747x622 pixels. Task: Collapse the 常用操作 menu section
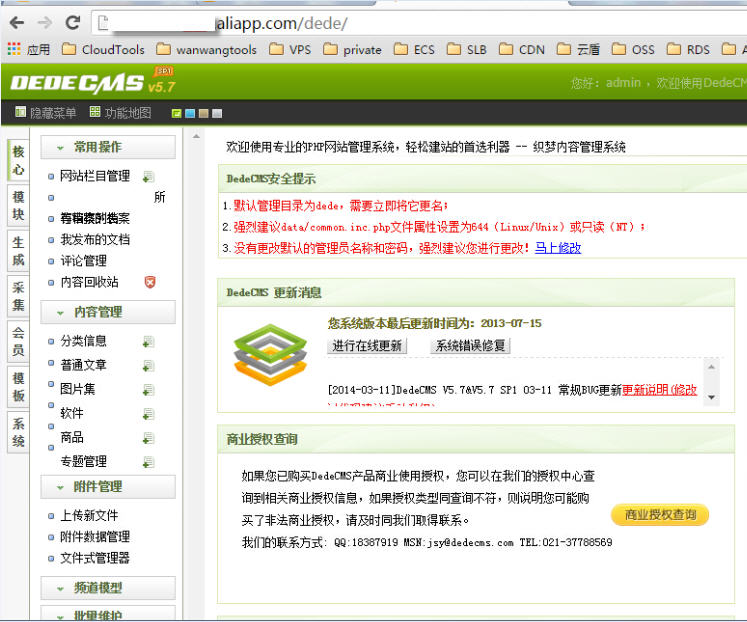[108, 147]
